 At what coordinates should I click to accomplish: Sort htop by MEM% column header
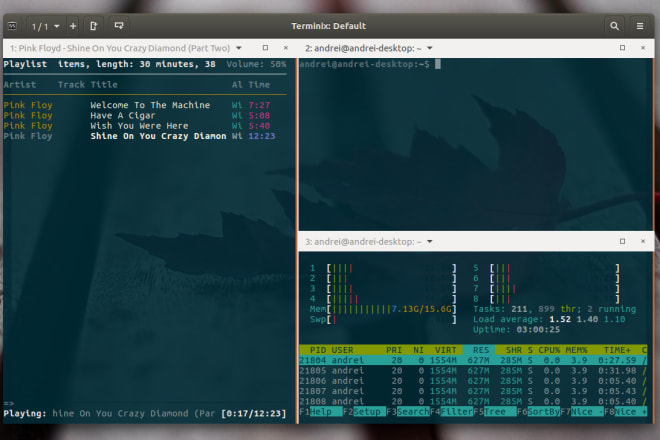tap(576, 350)
